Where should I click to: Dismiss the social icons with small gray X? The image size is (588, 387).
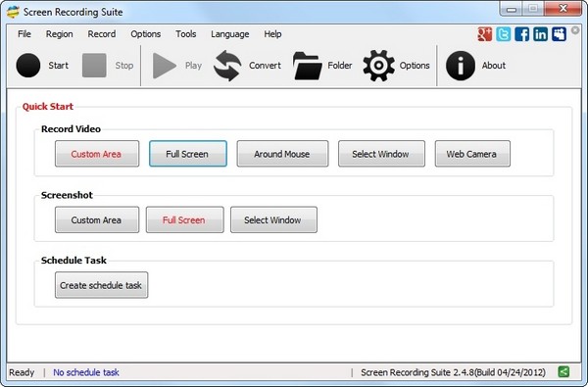[575, 30]
